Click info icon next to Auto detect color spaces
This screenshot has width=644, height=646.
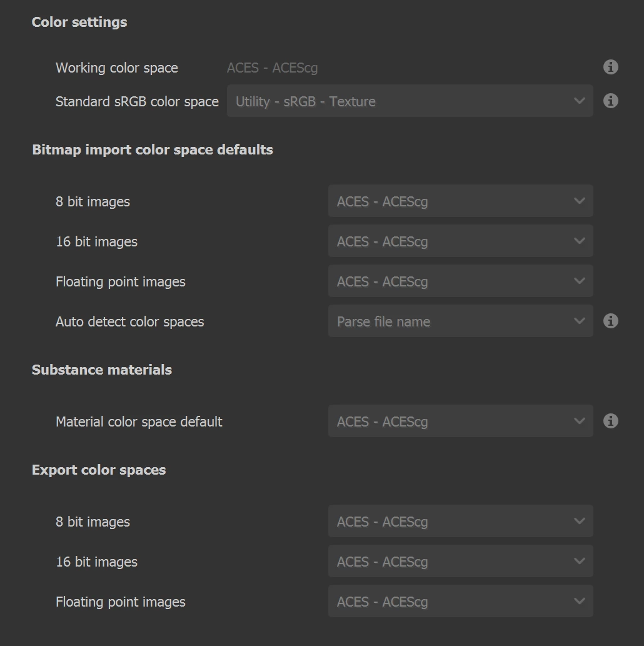(x=611, y=321)
